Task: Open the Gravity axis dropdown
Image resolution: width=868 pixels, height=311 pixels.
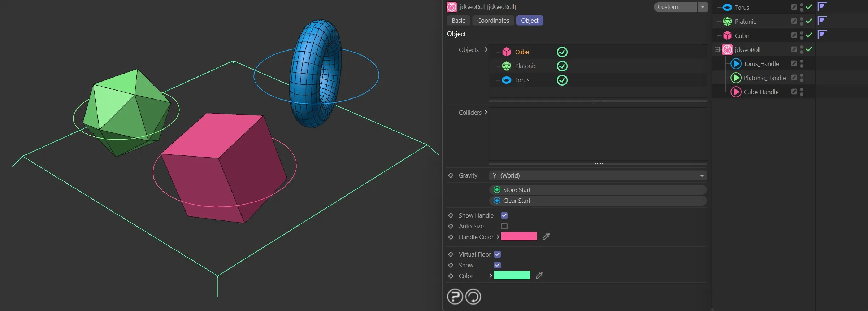Action: point(598,176)
